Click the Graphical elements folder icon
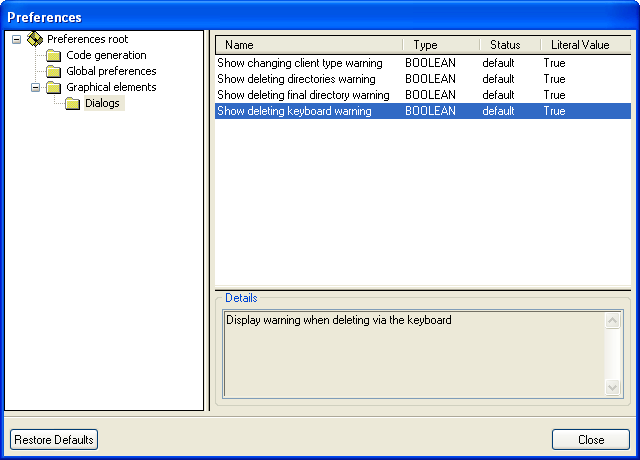This screenshot has height=460, width=640. tap(53, 87)
